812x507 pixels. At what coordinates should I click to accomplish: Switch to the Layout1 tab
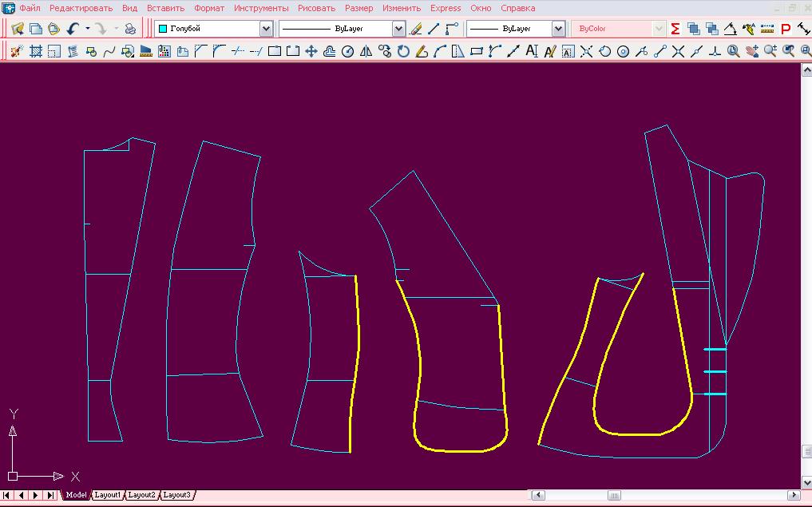click(x=107, y=495)
